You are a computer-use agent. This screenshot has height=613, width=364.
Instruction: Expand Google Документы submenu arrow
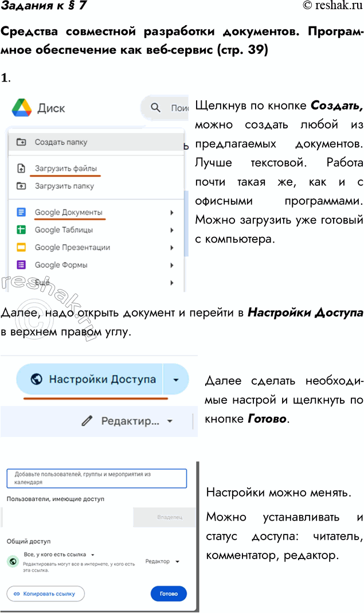171,213
